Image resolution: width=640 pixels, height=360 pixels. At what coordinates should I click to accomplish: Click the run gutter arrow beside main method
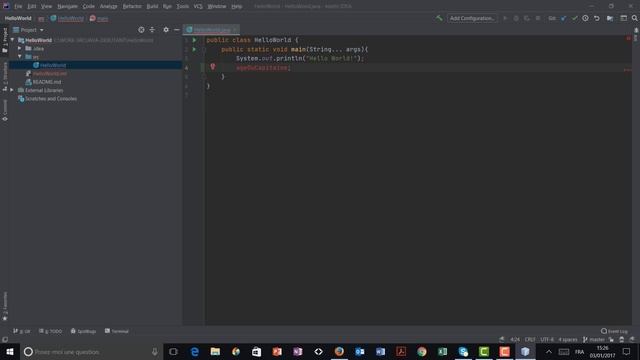[x=195, y=49]
